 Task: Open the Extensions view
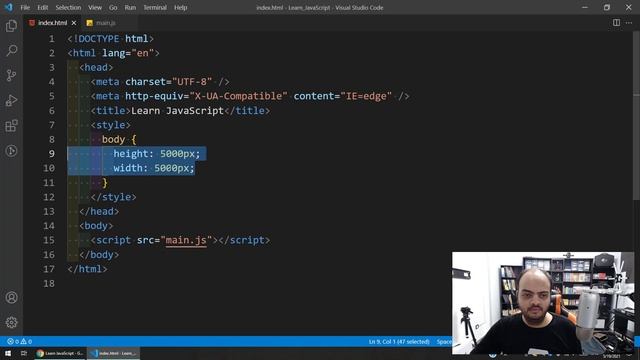11,126
